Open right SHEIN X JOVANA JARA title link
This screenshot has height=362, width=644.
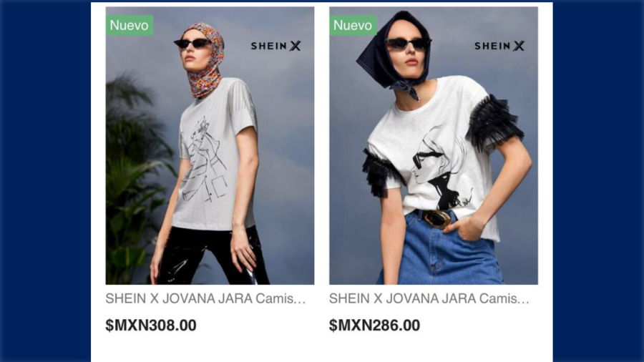(x=429, y=298)
